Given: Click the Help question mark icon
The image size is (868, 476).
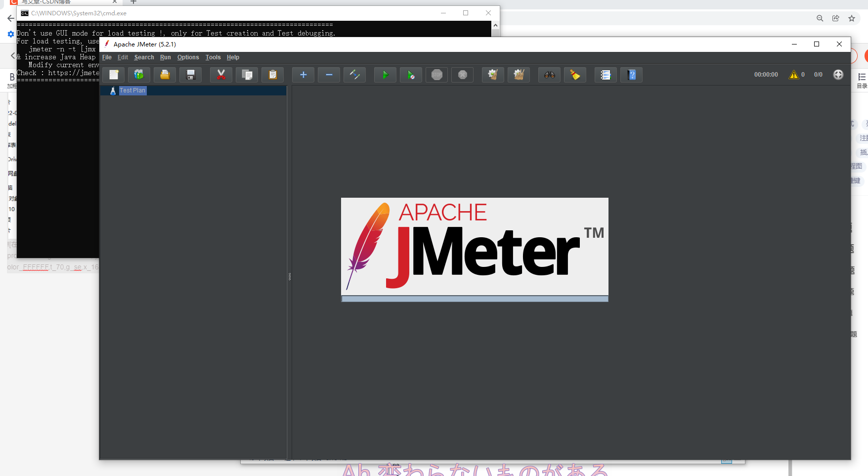Looking at the screenshot, I should pyautogui.click(x=631, y=75).
